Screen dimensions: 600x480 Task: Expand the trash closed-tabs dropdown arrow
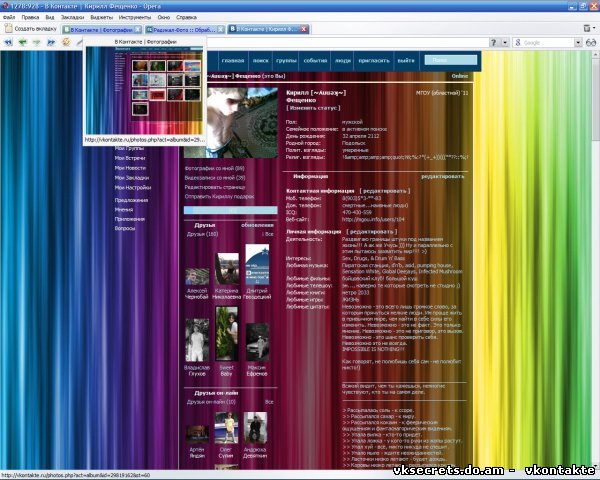pyautogui.click(x=594, y=28)
